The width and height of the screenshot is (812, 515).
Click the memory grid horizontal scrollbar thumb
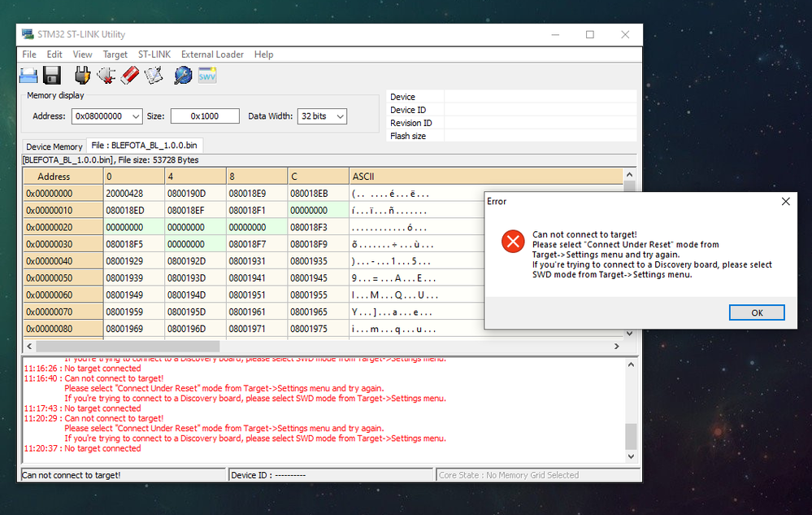pos(128,346)
